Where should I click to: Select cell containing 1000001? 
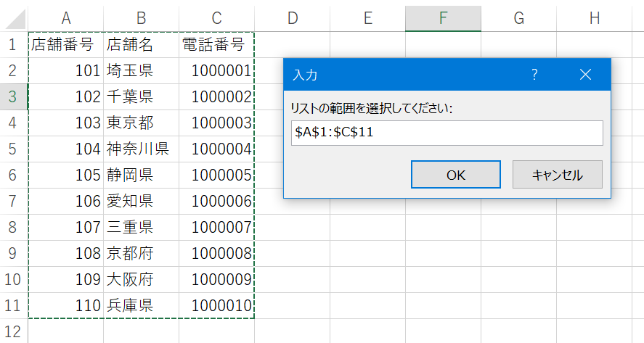(x=217, y=70)
